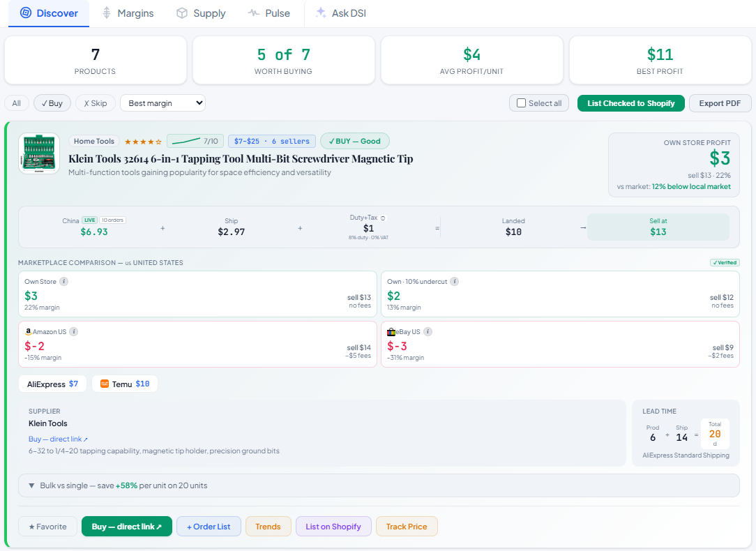Open the Best margin sort dropdown

coord(163,103)
